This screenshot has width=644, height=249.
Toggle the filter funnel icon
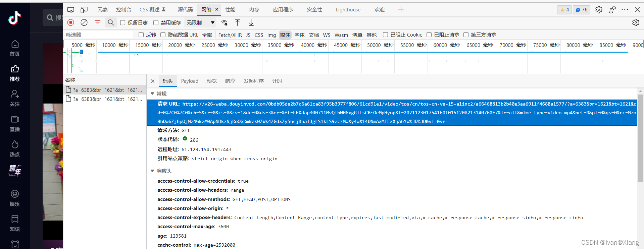coord(97,22)
